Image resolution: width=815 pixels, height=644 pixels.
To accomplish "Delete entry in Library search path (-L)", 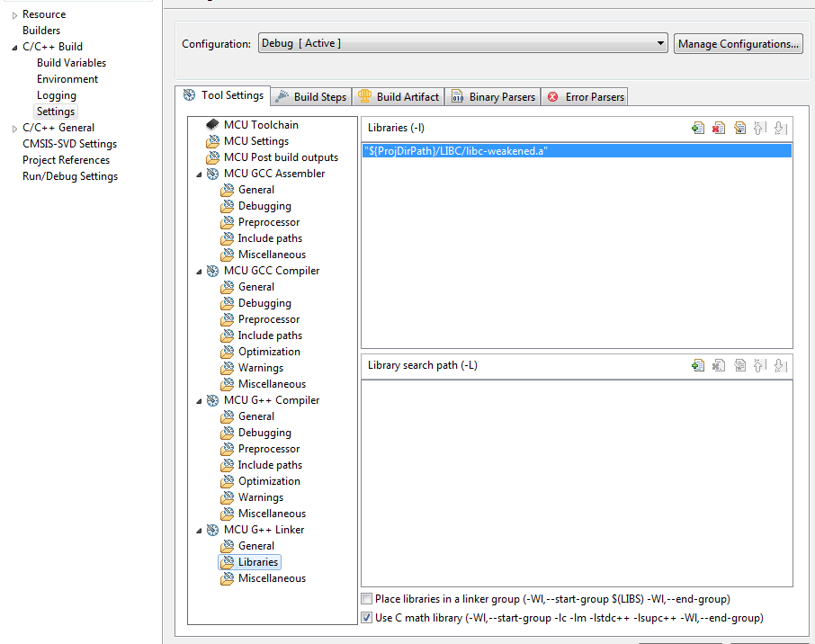I will pos(719,365).
